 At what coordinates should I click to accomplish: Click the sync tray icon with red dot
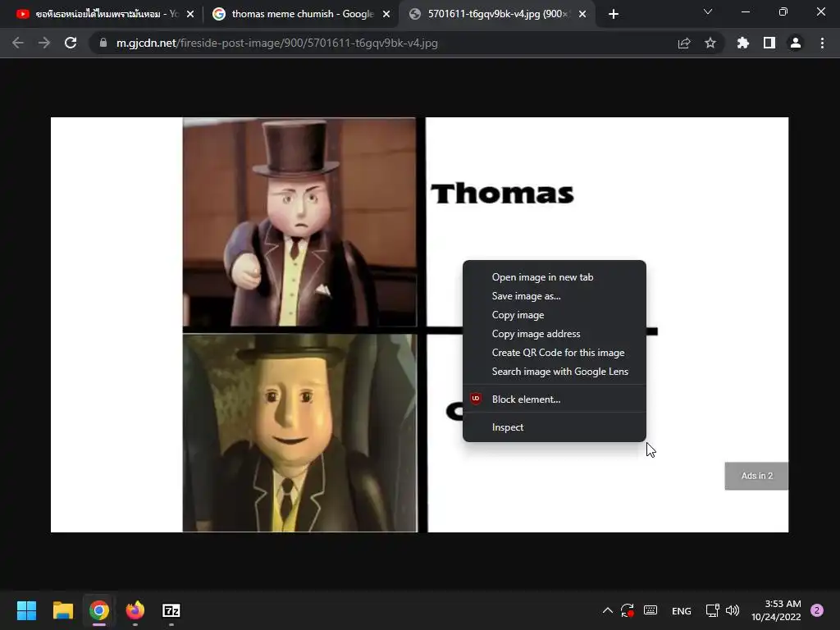(x=628, y=610)
